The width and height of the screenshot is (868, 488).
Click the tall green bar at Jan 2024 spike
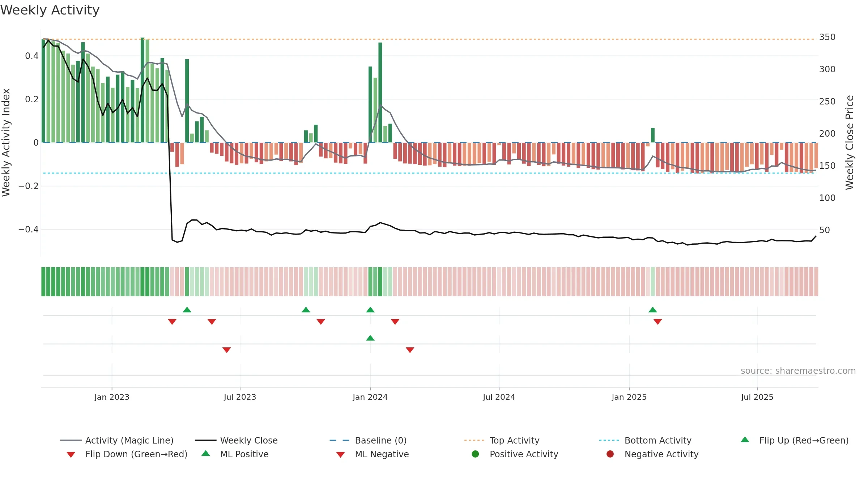(380, 93)
